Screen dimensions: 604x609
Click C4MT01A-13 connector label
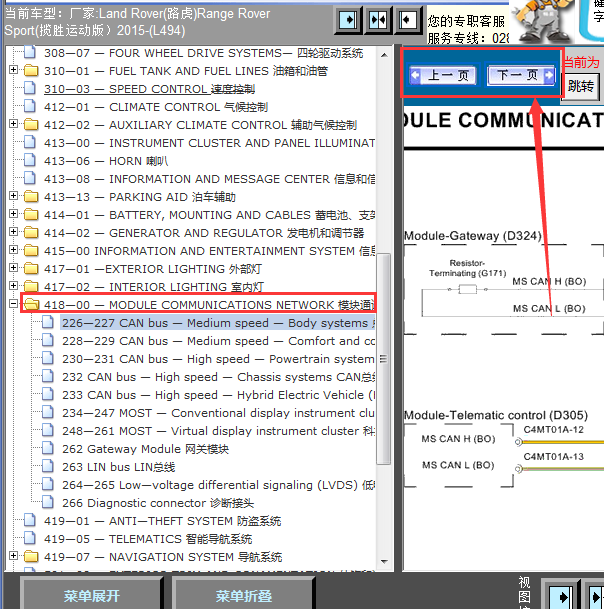554,457
